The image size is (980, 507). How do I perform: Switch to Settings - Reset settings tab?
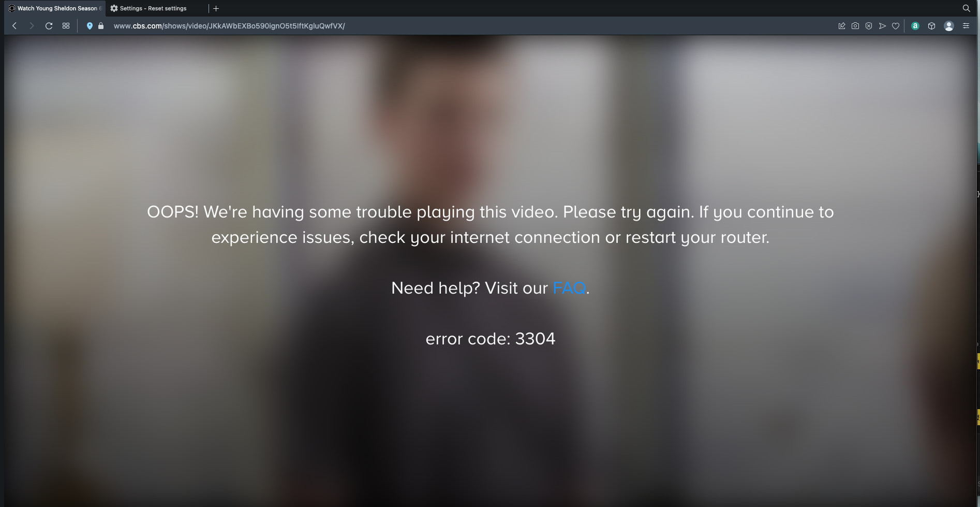click(155, 8)
